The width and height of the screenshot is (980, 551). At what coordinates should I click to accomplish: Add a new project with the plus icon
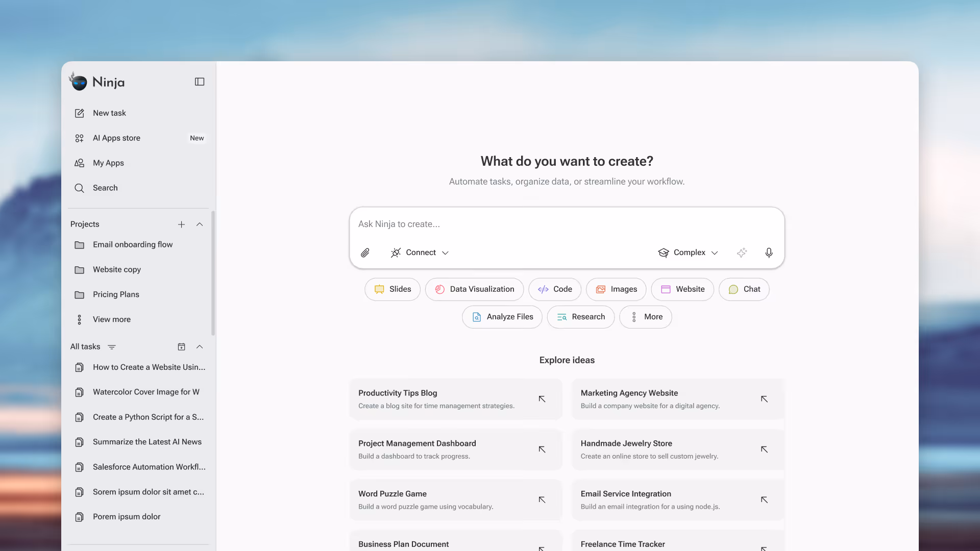(x=181, y=224)
